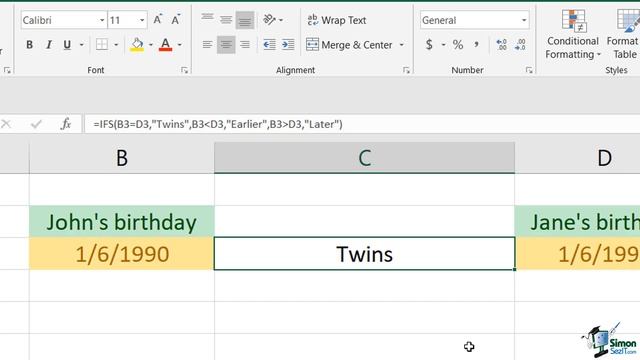Select column B header
This screenshot has width=640, height=360.
(x=122, y=158)
